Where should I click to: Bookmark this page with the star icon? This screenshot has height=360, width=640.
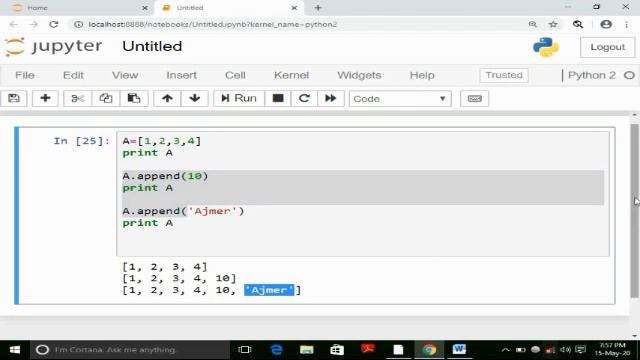click(x=553, y=24)
